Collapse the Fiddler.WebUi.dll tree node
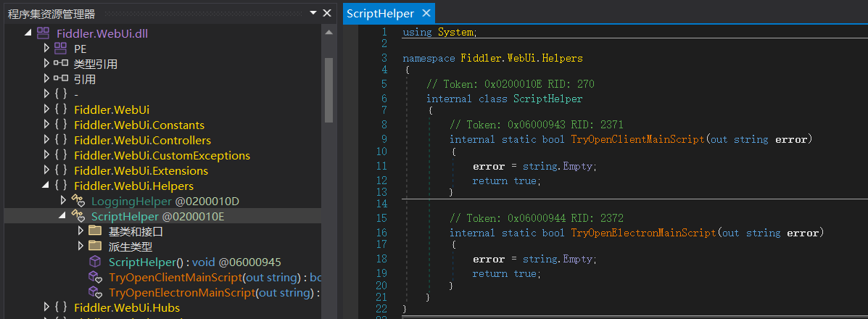This screenshot has width=868, height=319. coord(28,33)
